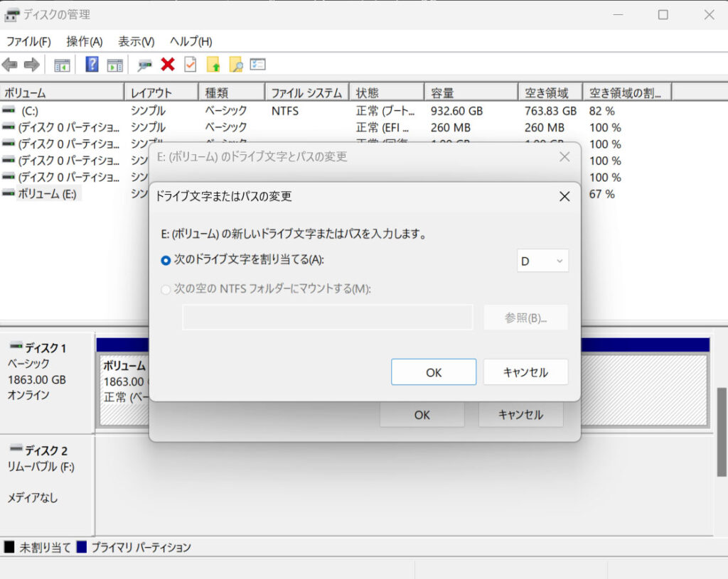
Task: Click the drive connect icon in toolbar
Action: tap(145, 65)
